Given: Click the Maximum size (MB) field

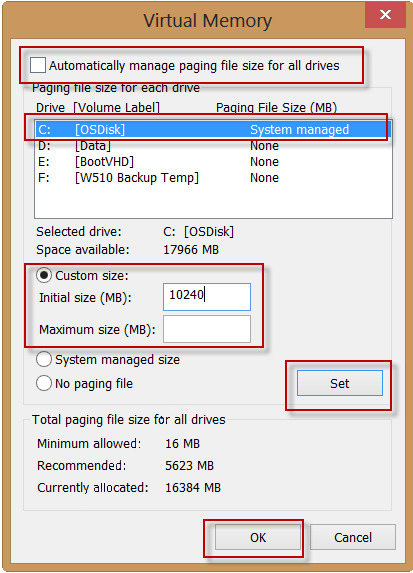Looking at the screenshot, I should 207,329.
